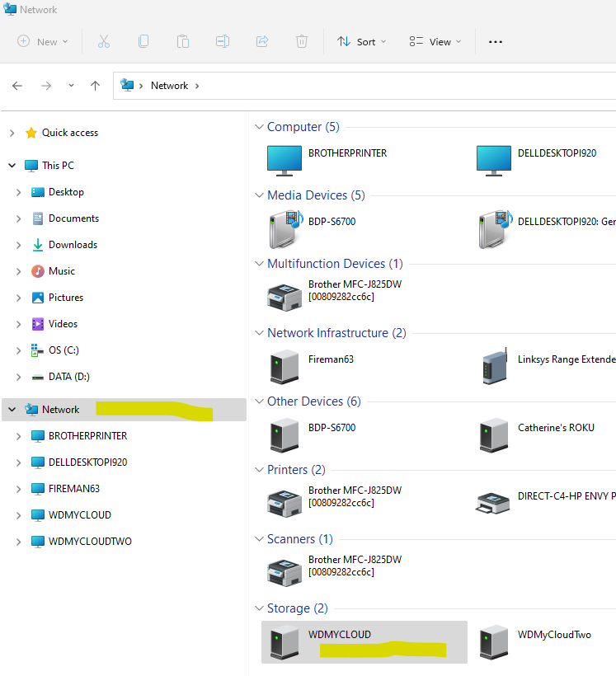
Task: Click Network in the address bar
Action: click(x=170, y=86)
